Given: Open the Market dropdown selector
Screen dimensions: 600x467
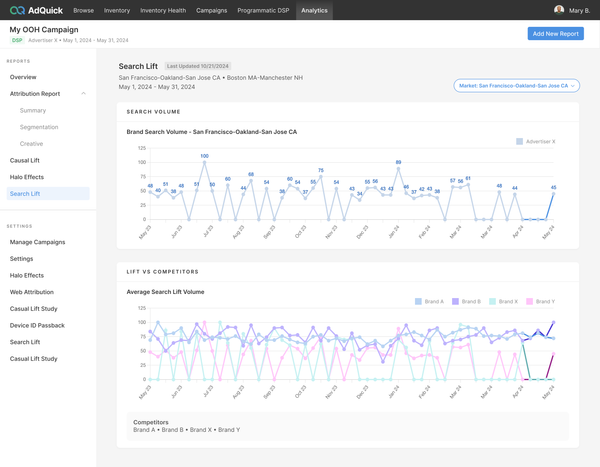Looking at the screenshot, I should [x=517, y=86].
